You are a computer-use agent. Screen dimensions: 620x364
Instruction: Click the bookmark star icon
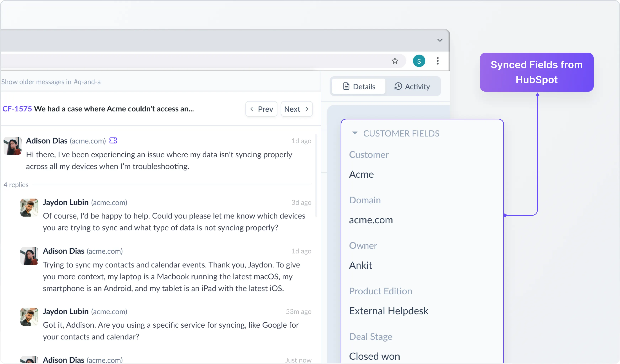click(x=395, y=61)
